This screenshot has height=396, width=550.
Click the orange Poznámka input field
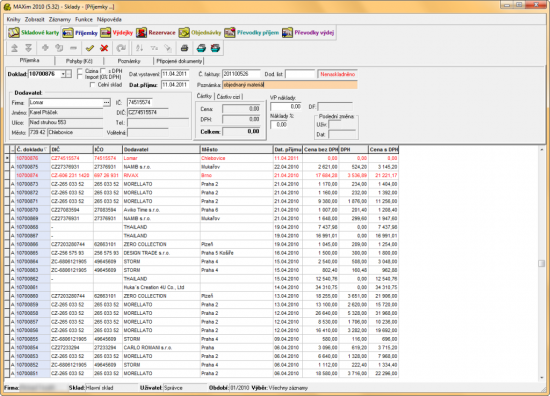click(290, 85)
